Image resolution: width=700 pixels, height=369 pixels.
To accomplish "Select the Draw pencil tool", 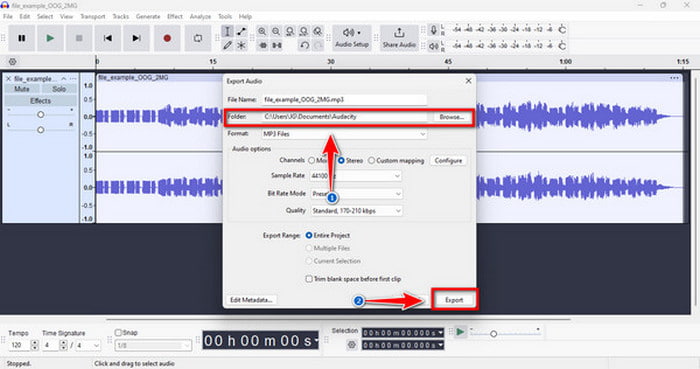I will point(227,45).
